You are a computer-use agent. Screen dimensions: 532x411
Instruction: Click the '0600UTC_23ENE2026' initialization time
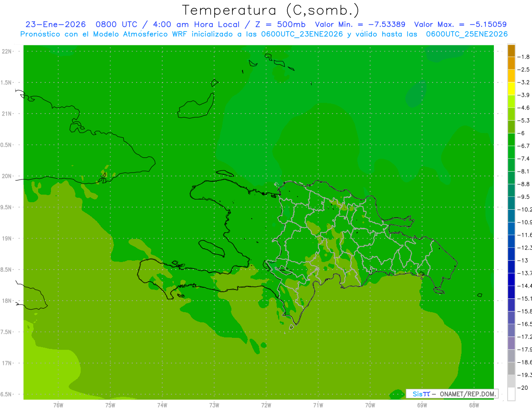pos(302,34)
